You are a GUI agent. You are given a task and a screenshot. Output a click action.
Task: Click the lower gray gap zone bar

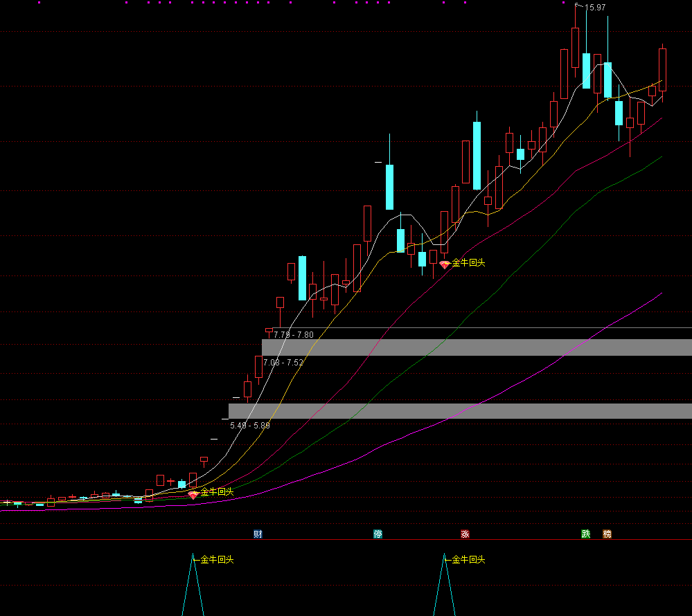pyautogui.click(x=460, y=411)
